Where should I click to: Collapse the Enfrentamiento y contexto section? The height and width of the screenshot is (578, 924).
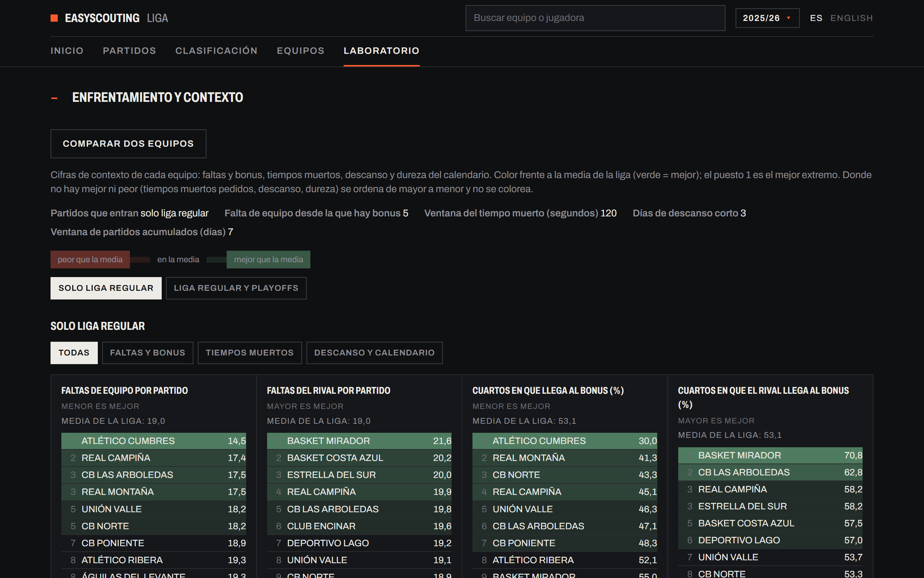(54, 98)
